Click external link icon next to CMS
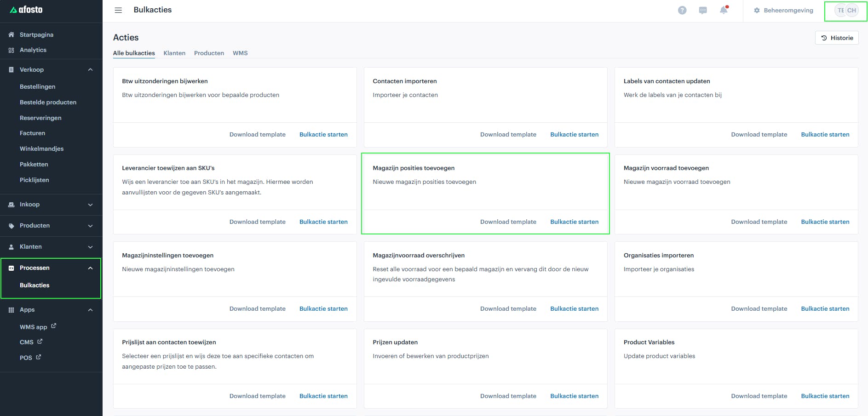This screenshot has height=416, width=868. pyautogui.click(x=40, y=342)
